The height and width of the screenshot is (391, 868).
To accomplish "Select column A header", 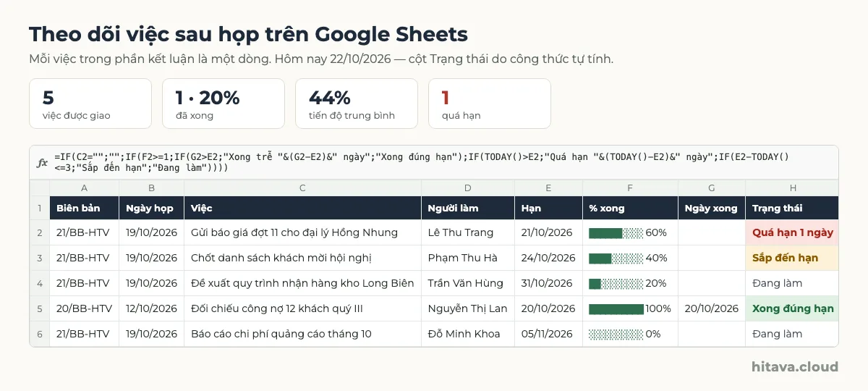I will pos(85,188).
